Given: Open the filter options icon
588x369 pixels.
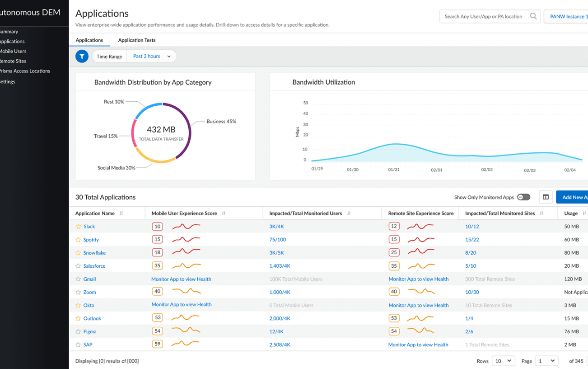Looking at the screenshot, I should [82, 56].
